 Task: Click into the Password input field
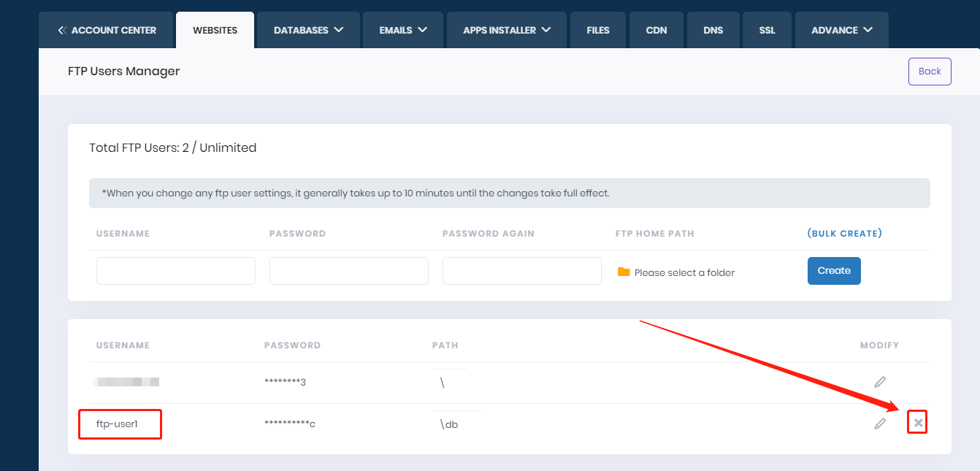(348, 271)
